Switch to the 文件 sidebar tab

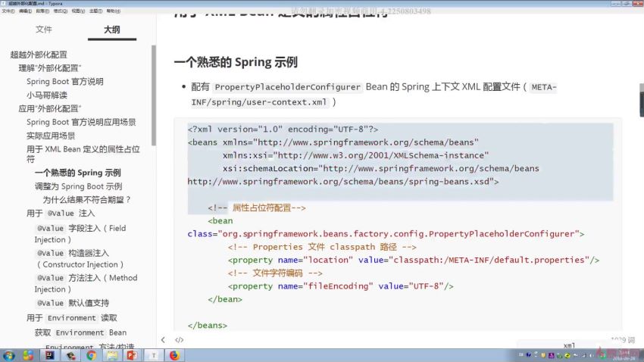click(44, 30)
